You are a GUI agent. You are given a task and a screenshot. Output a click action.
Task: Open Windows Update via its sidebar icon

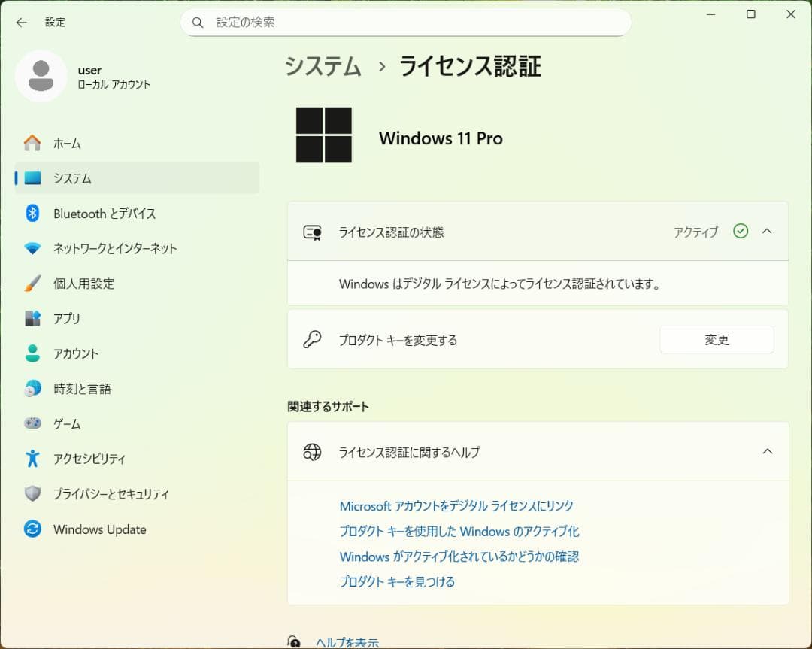pos(32,529)
